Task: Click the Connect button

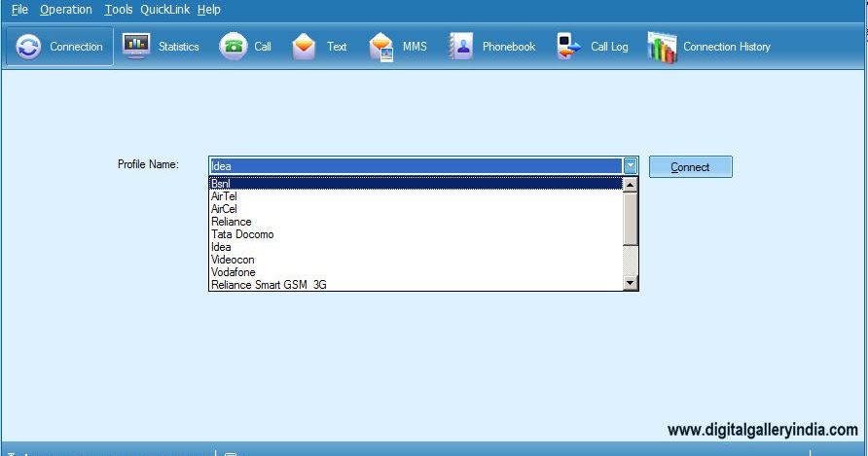Action: pyautogui.click(x=690, y=166)
